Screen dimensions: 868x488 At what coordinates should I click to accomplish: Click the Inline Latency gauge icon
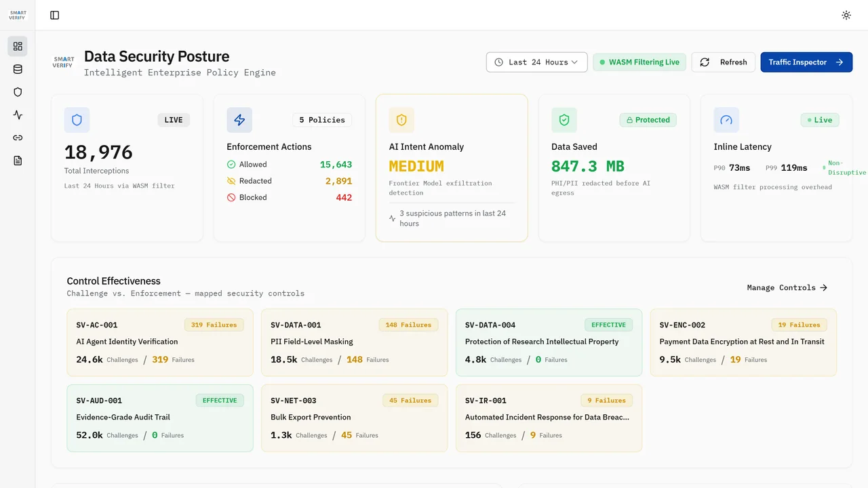click(726, 120)
